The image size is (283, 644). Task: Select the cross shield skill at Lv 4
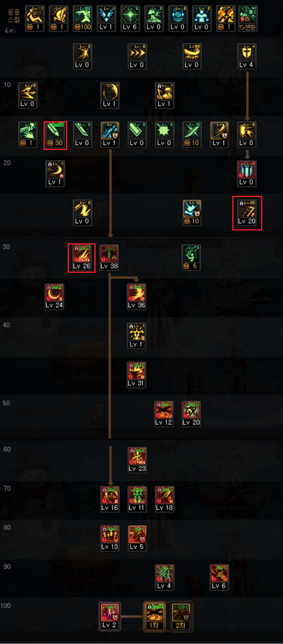247,56
